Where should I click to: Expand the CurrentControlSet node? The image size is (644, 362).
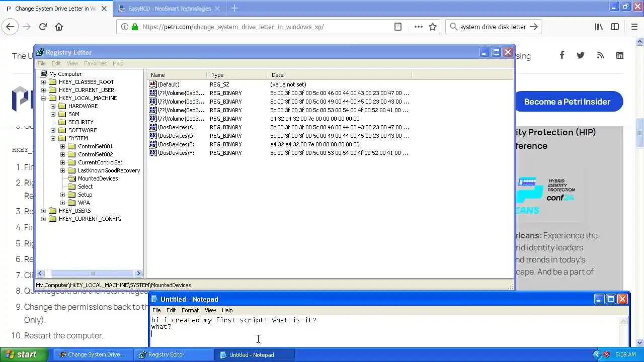pyautogui.click(x=62, y=162)
